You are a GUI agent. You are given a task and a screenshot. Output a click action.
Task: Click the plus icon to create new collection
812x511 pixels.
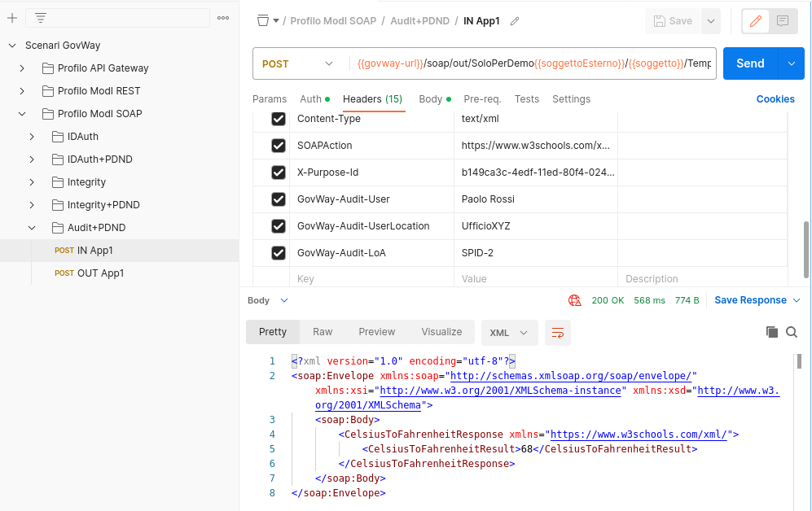coord(12,18)
